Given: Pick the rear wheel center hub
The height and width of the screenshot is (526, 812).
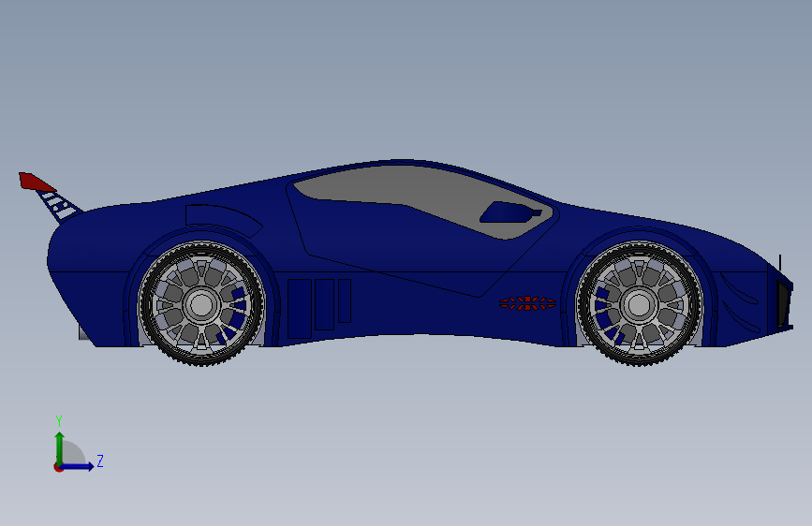Looking at the screenshot, I should 201,304.
